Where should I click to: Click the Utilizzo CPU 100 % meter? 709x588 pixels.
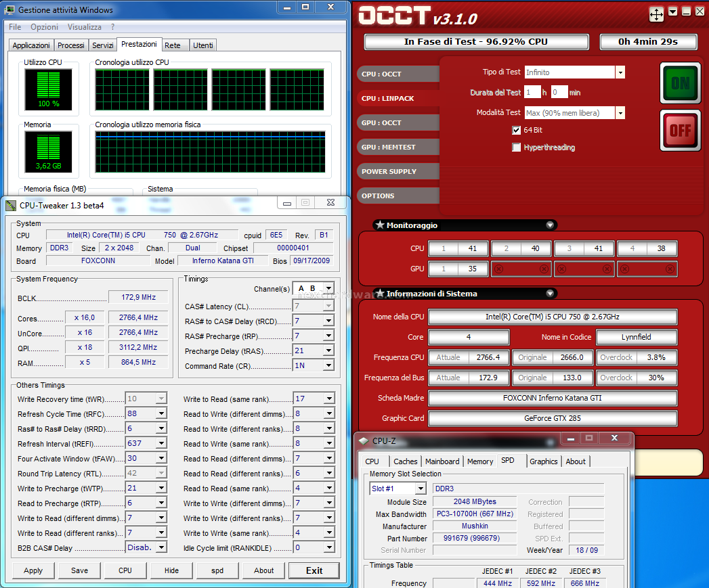pos(48,89)
